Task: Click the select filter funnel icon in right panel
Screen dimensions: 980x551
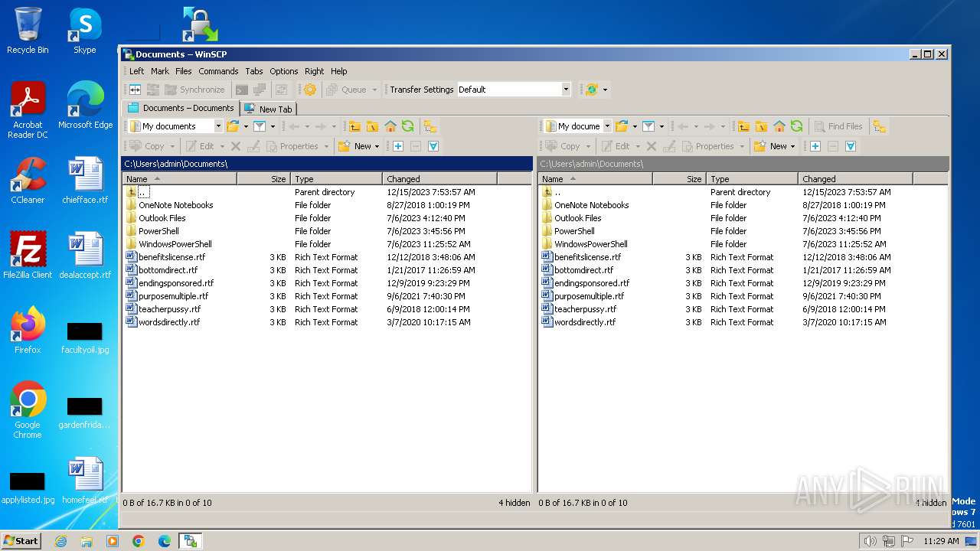Action: click(x=850, y=146)
